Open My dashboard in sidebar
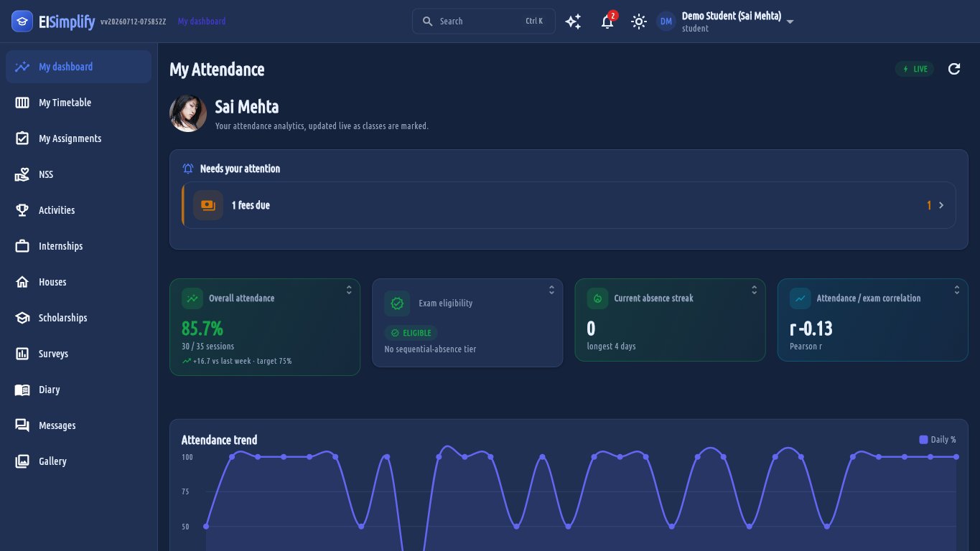 (x=78, y=67)
